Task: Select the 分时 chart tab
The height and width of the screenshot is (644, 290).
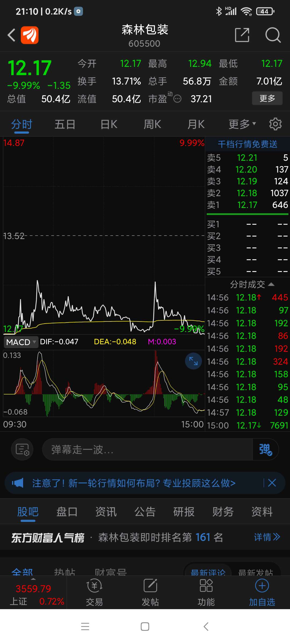Action: point(21,124)
